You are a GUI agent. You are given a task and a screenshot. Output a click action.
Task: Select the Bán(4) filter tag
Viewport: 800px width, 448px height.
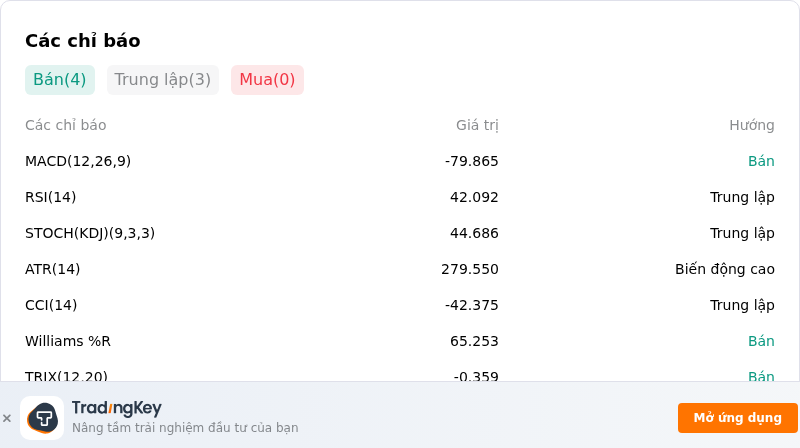tap(60, 80)
